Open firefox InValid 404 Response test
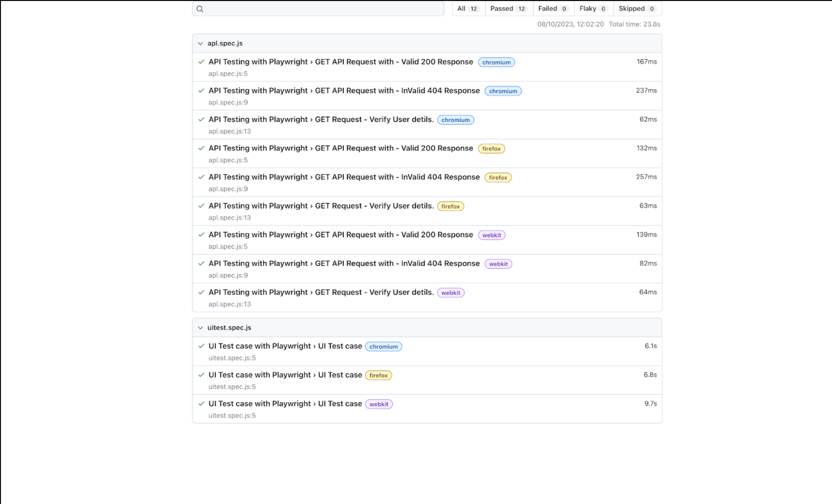The width and height of the screenshot is (832, 504). (344, 177)
